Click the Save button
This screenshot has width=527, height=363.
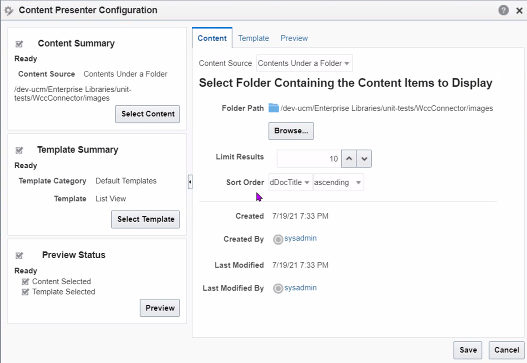point(468,350)
